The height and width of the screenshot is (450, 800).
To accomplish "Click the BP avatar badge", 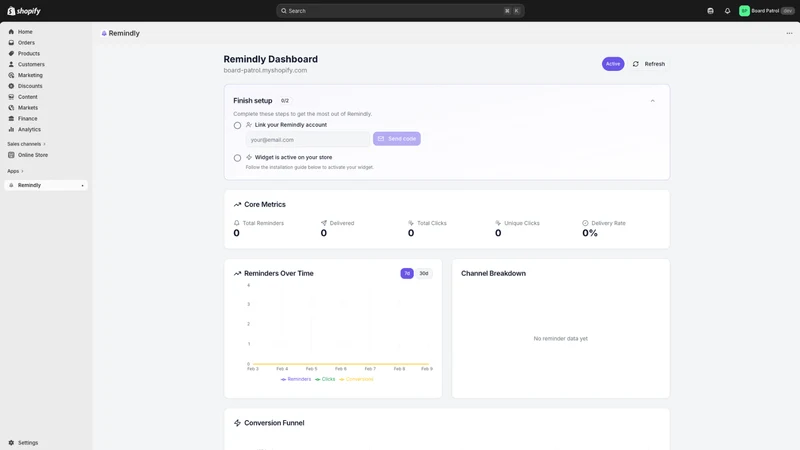I will click(x=744, y=11).
